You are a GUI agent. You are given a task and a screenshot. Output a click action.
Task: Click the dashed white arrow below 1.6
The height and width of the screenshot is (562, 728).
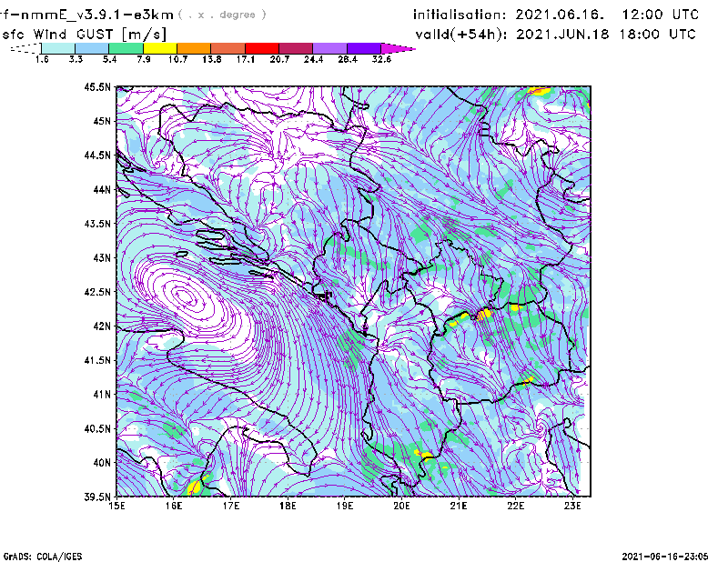click(25, 48)
